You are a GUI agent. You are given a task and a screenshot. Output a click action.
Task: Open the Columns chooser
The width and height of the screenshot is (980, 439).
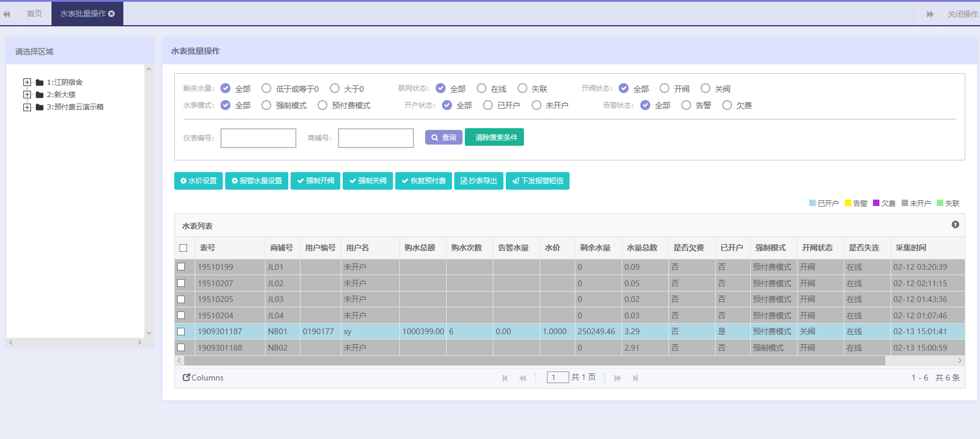(203, 378)
